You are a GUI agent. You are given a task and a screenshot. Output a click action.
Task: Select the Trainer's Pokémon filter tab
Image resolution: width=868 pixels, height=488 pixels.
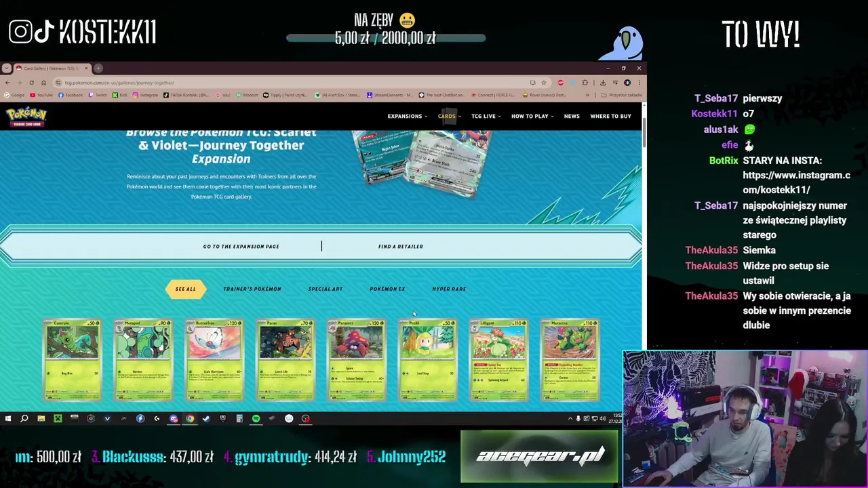252,289
